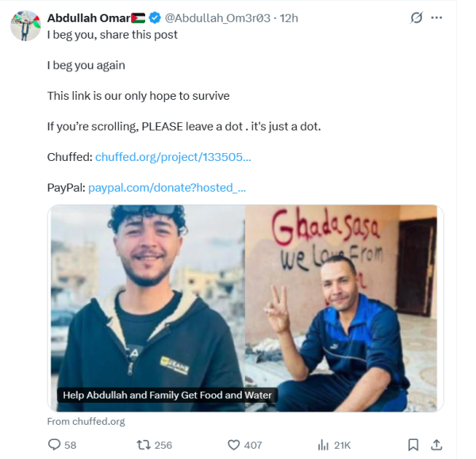Open the @Abdullah_Om3r03 handle link
Image resolution: width=476 pixels, height=459 pixels.
coord(217,18)
